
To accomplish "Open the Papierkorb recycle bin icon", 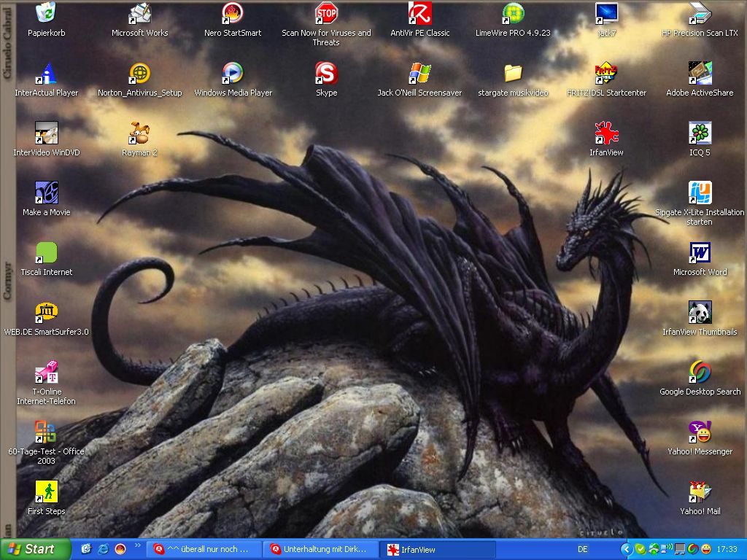I will 46,14.
